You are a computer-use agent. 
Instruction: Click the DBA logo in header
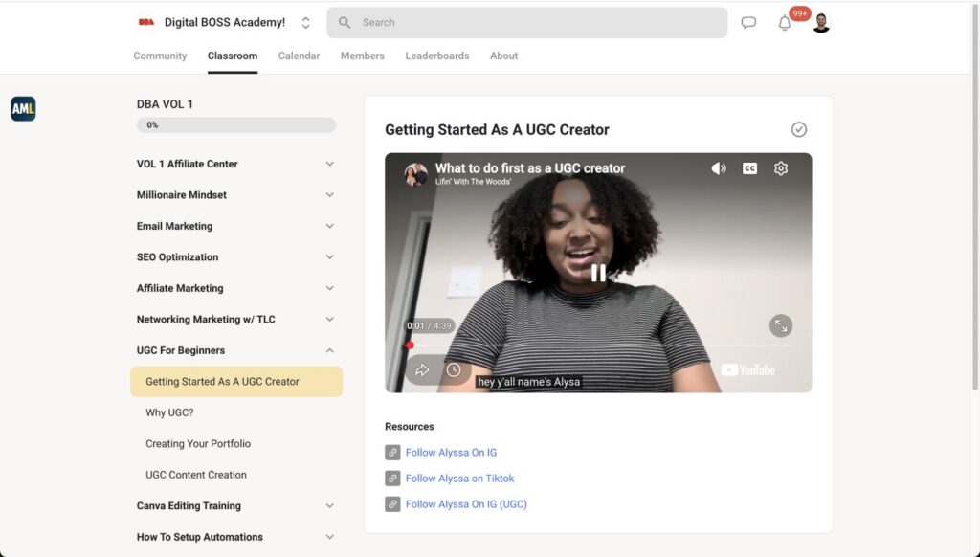146,23
